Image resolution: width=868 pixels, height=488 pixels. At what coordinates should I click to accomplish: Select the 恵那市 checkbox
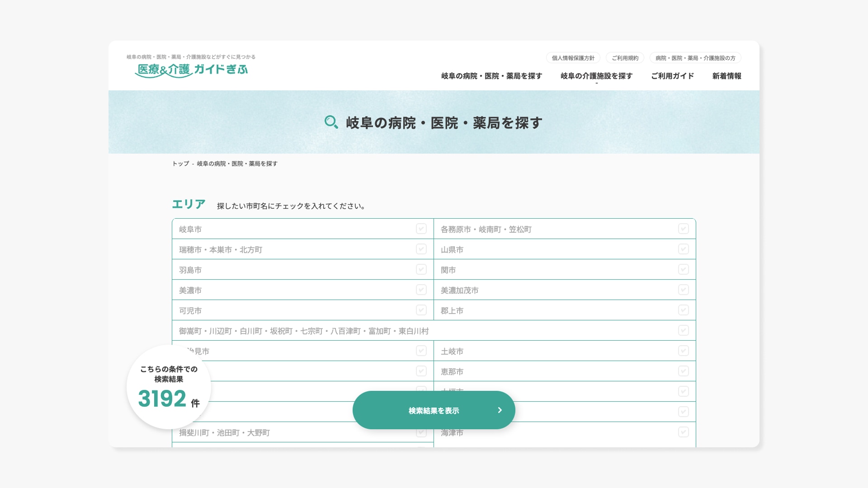(x=684, y=371)
